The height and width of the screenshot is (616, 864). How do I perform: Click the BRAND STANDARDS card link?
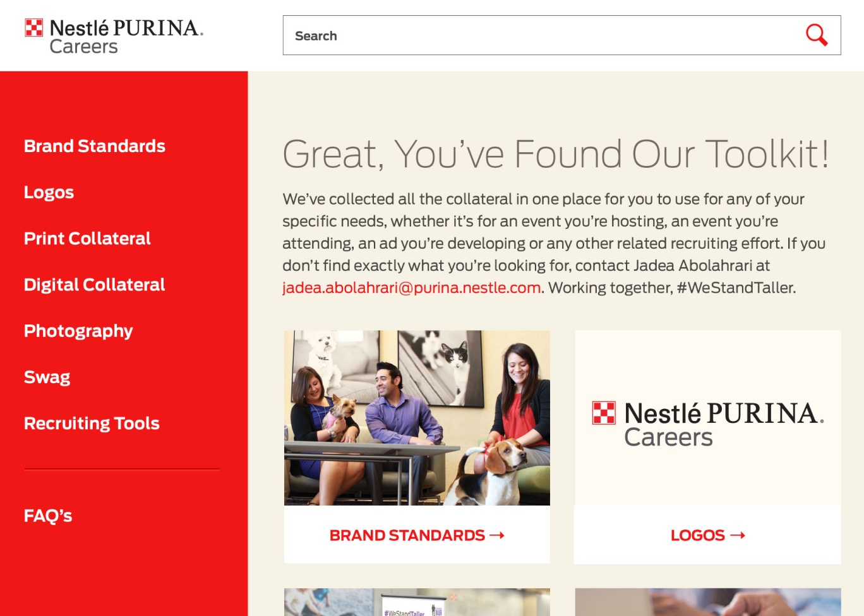[x=417, y=535]
